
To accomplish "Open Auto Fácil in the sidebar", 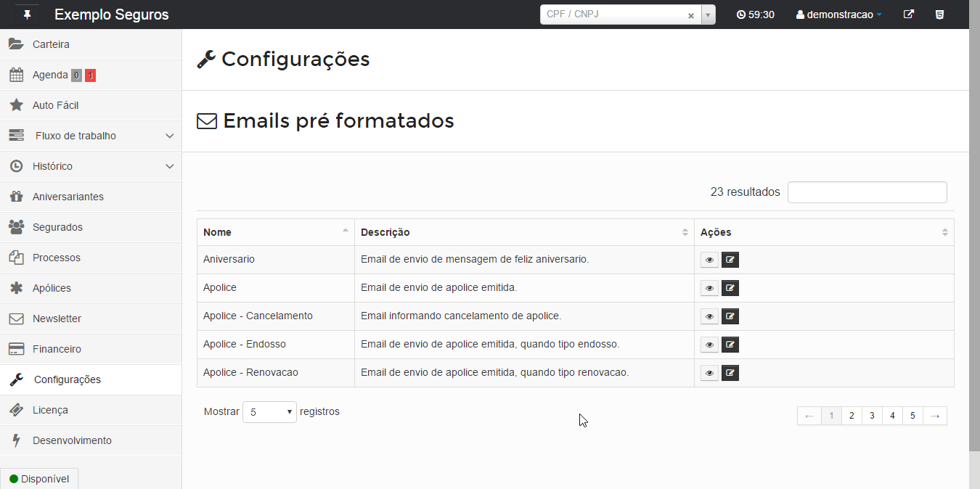I will tap(91, 105).
